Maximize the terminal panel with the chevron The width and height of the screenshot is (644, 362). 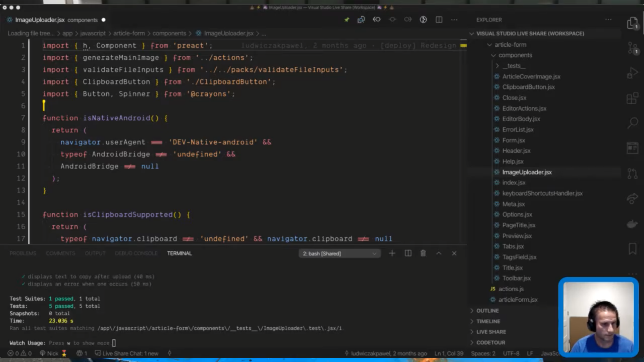[439, 253]
